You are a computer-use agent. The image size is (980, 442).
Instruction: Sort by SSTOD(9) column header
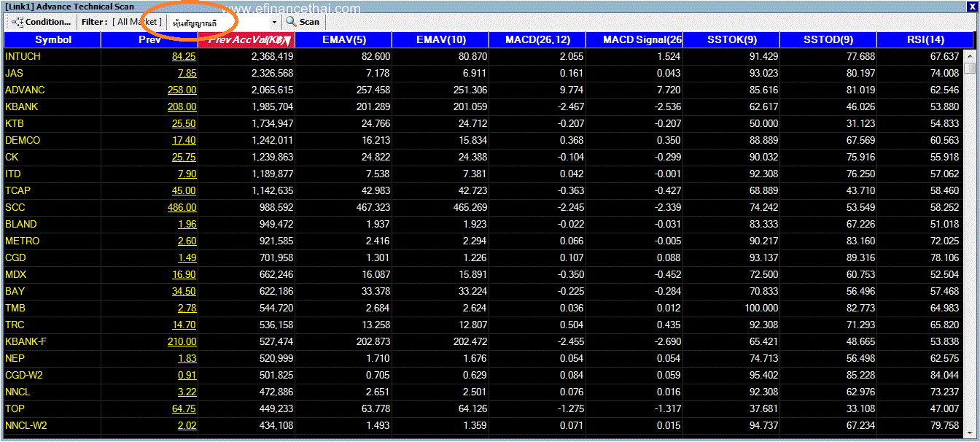click(828, 39)
